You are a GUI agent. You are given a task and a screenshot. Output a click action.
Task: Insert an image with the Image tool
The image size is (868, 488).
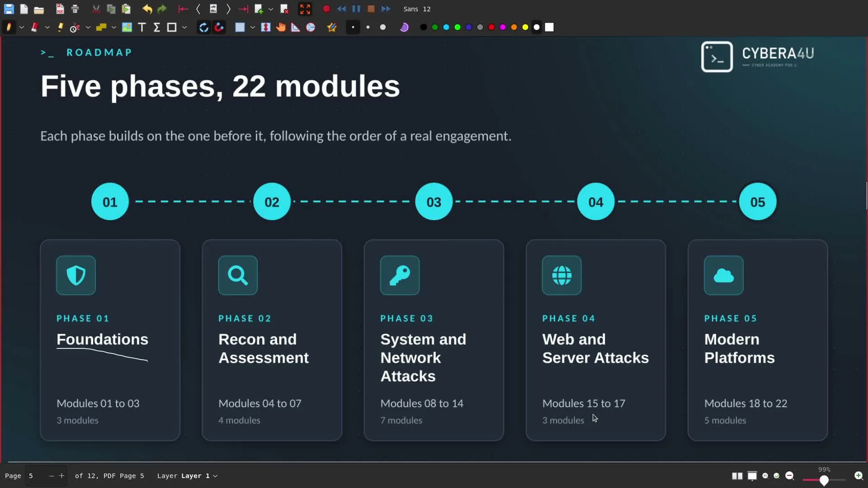click(x=127, y=28)
